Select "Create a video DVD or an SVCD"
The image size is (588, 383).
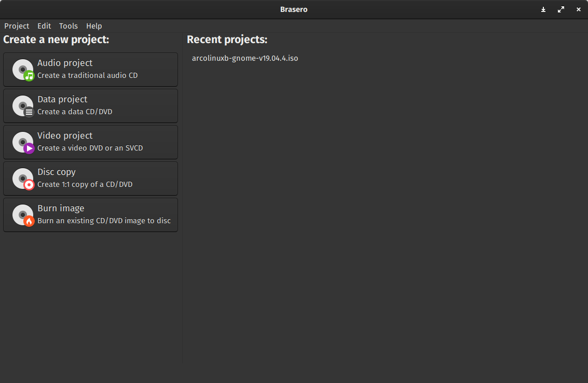90,148
